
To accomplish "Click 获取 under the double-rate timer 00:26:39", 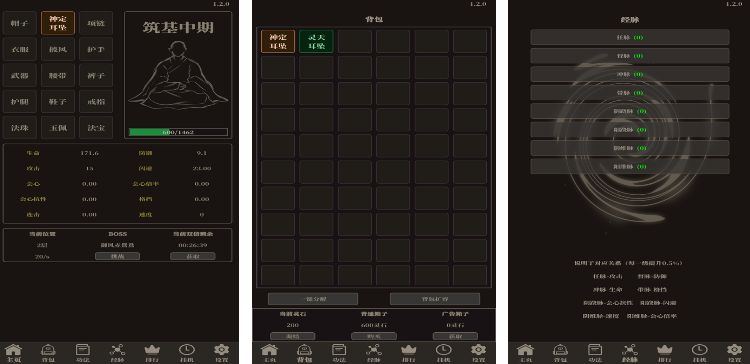I will click(x=193, y=256).
